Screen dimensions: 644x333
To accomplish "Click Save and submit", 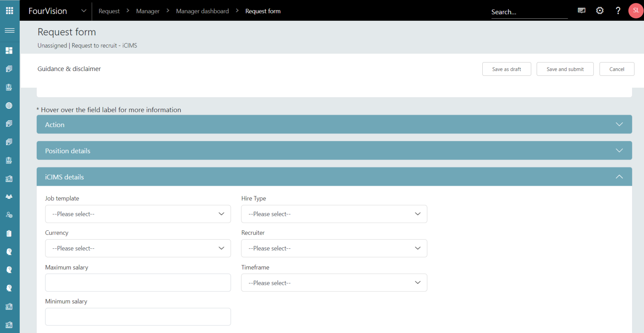I will (x=565, y=69).
